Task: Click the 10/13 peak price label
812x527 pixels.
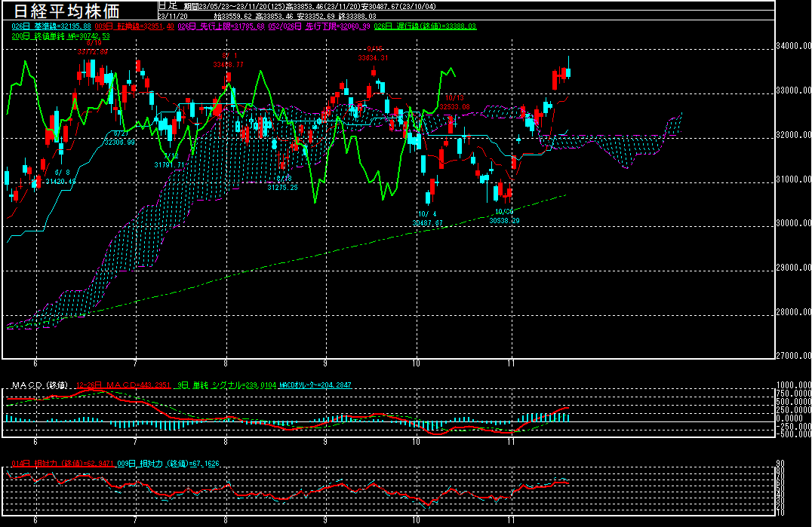Action: tap(455, 103)
